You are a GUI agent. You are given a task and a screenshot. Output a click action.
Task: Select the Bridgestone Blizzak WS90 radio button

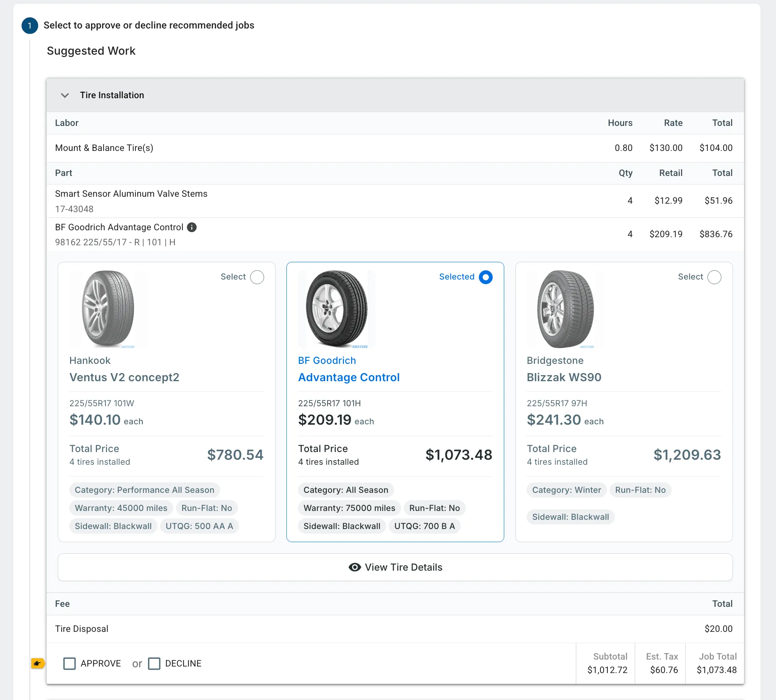point(714,277)
